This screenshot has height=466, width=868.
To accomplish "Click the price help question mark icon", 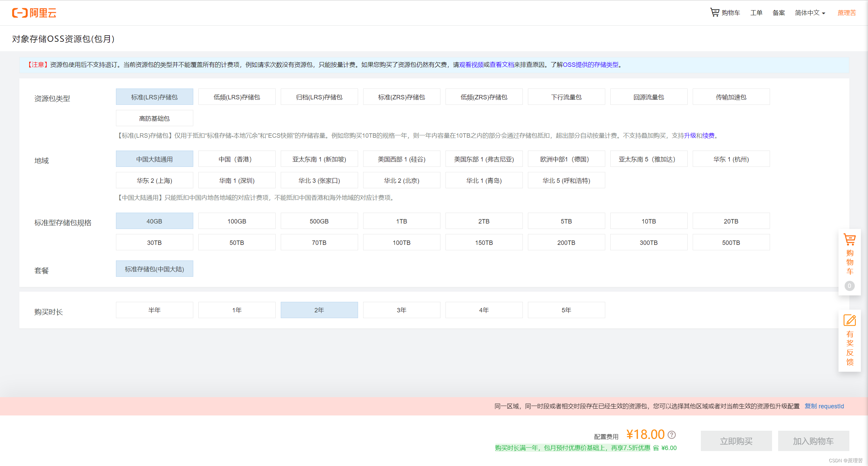I will coord(672,435).
